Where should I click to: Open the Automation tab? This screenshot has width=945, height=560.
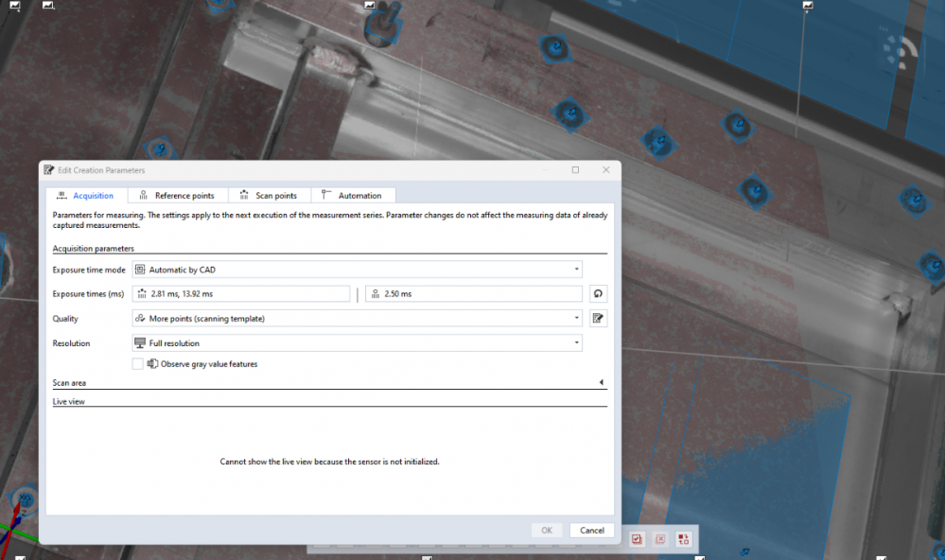click(352, 196)
